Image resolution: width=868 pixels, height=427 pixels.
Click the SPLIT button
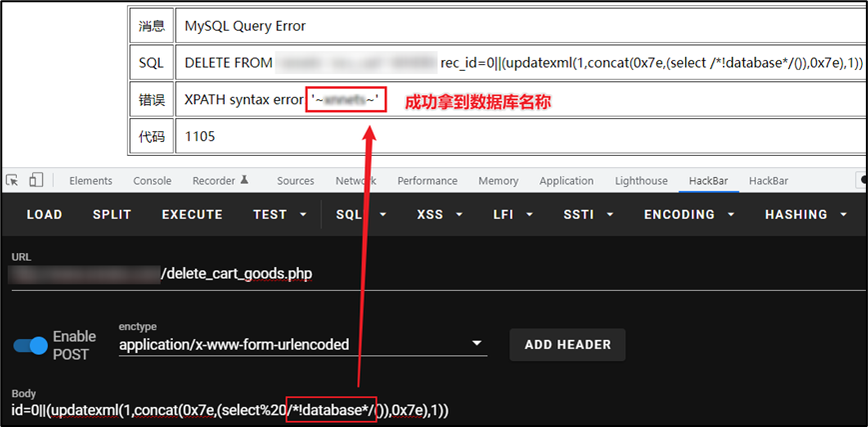coord(113,215)
